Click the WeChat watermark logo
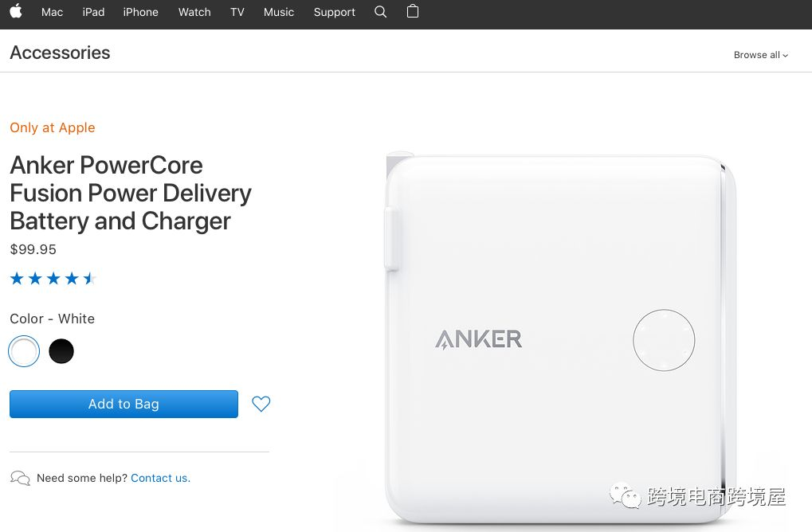 click(625, 496)
